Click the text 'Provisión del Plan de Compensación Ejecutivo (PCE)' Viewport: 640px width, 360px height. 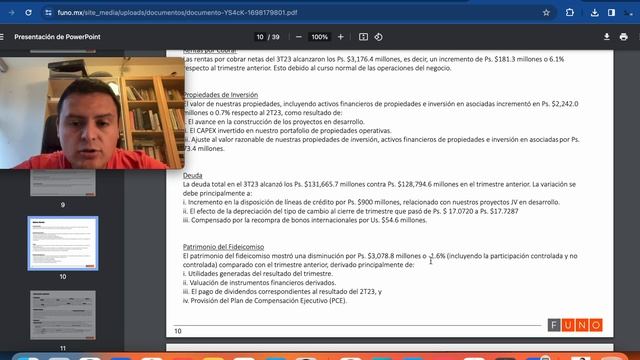(268, 301)
